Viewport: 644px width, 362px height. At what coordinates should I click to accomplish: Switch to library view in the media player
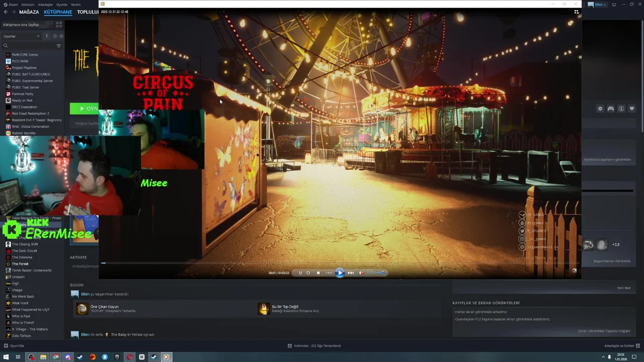[x=577, y=12]
